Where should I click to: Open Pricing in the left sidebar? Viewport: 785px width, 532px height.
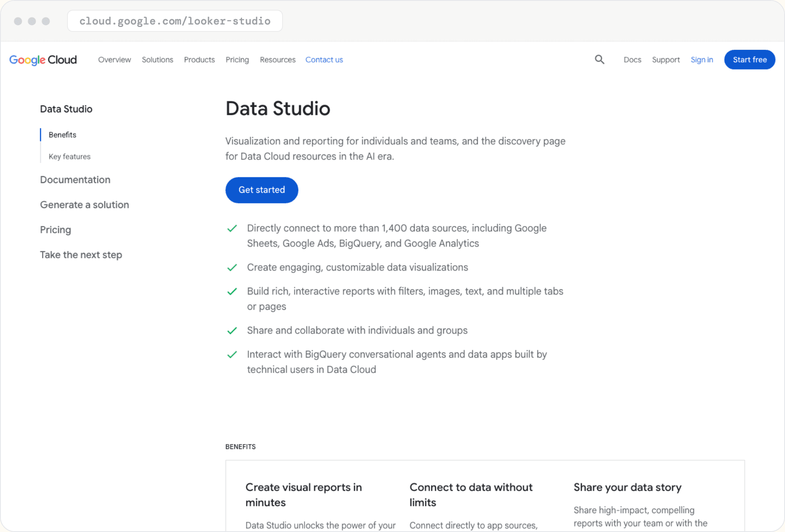tap(56, 230)
